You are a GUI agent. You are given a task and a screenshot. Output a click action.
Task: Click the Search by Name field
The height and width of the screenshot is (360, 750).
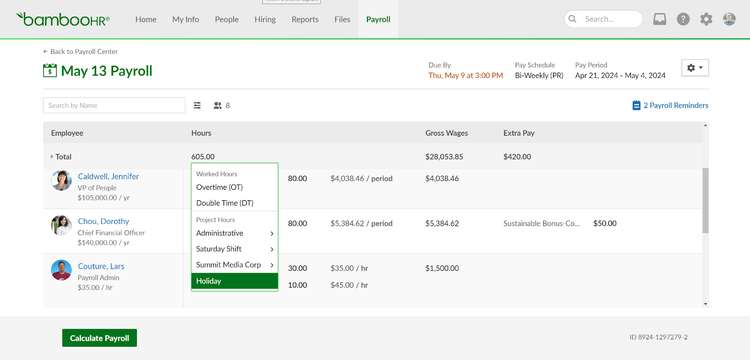tap(114, 105)
